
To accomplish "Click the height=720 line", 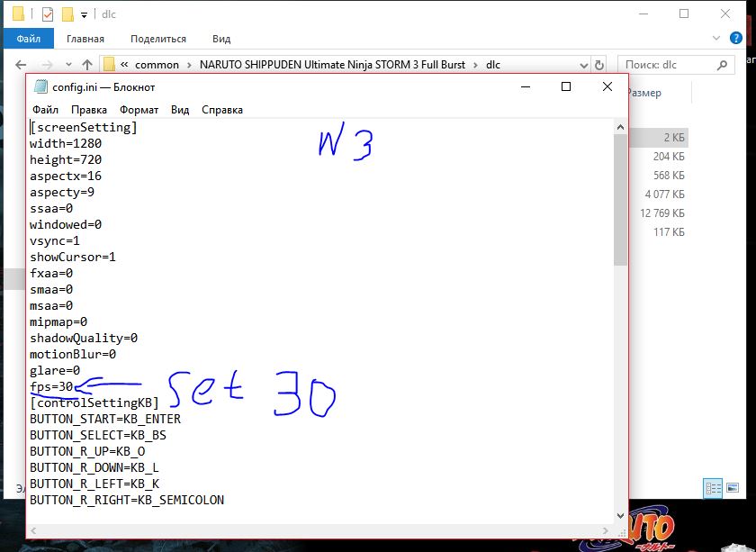I will (66, 159).
